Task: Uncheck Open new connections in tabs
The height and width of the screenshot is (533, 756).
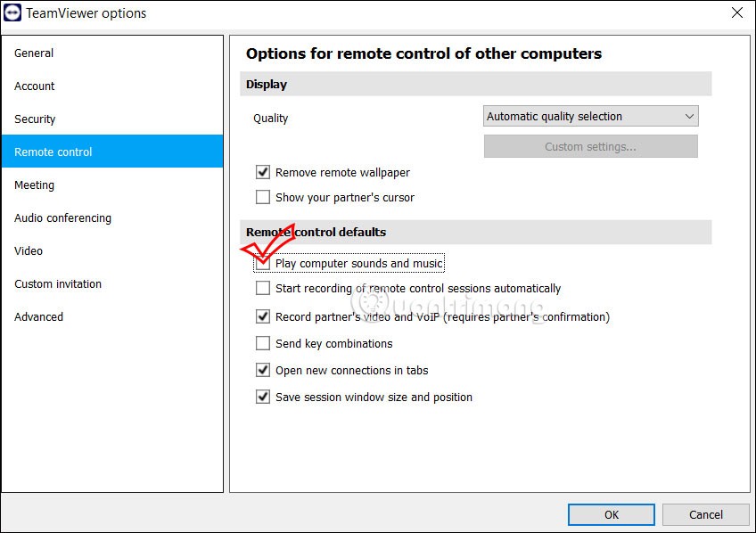Action: [263, 371]
